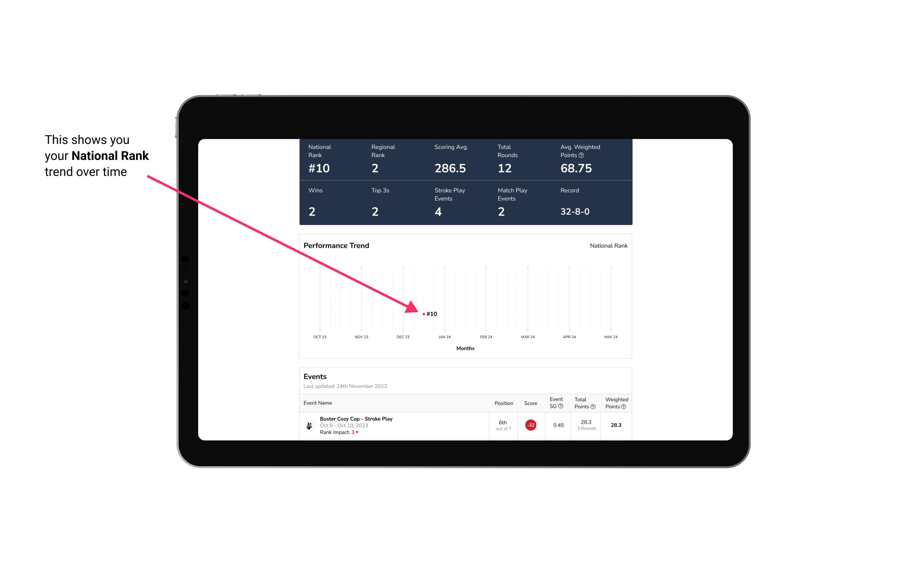Click the golf bag icon next to Buster Cozy Cup
This screenshot has width=924, height=561.
point(309,425)
